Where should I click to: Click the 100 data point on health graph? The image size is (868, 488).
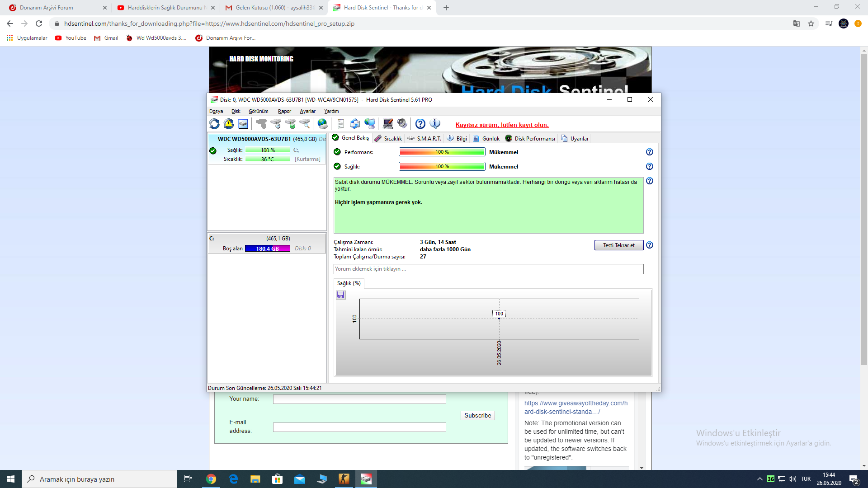pyautogui.click(x=499, y=318)
